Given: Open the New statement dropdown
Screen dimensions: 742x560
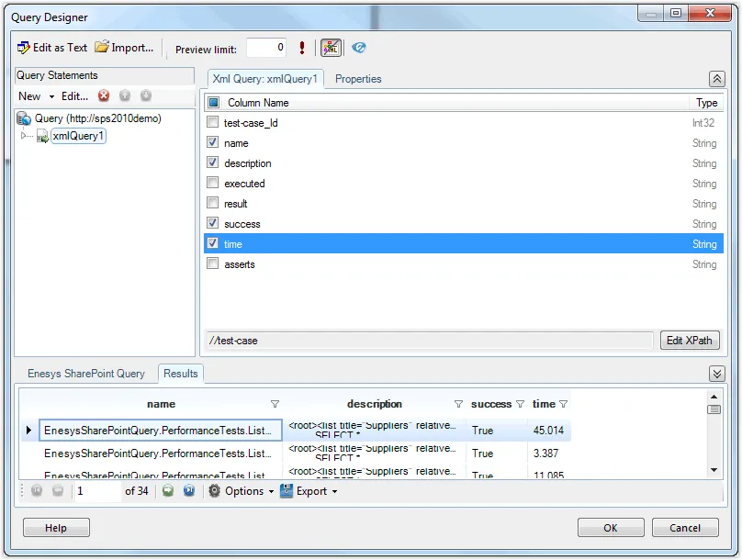Looking at the screenshot, I should [x=37, y=96].
